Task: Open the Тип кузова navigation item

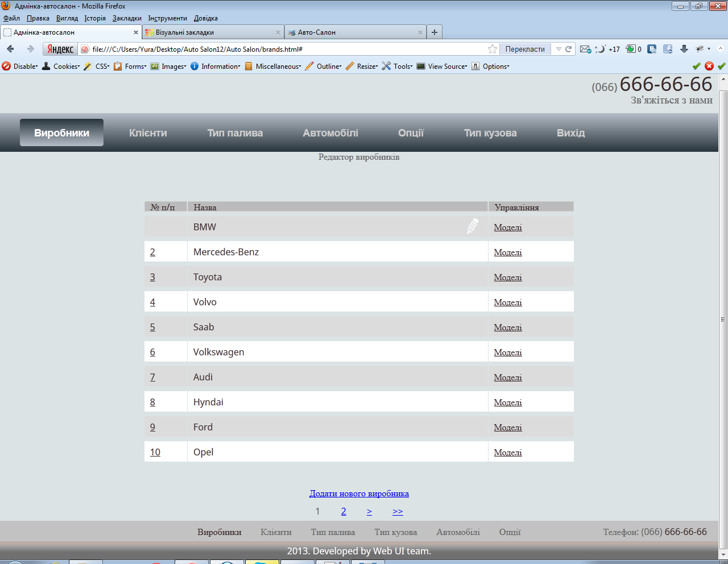Action: click(x=490, y=132)
